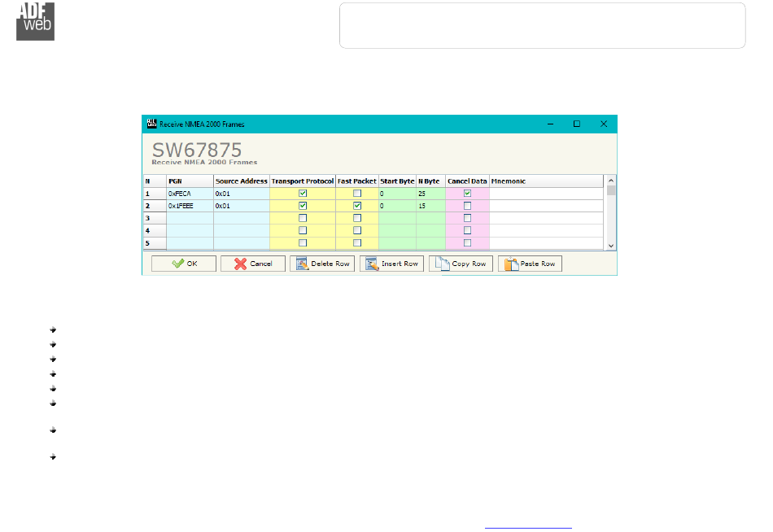Click Start Byte value in row 1

397,194
